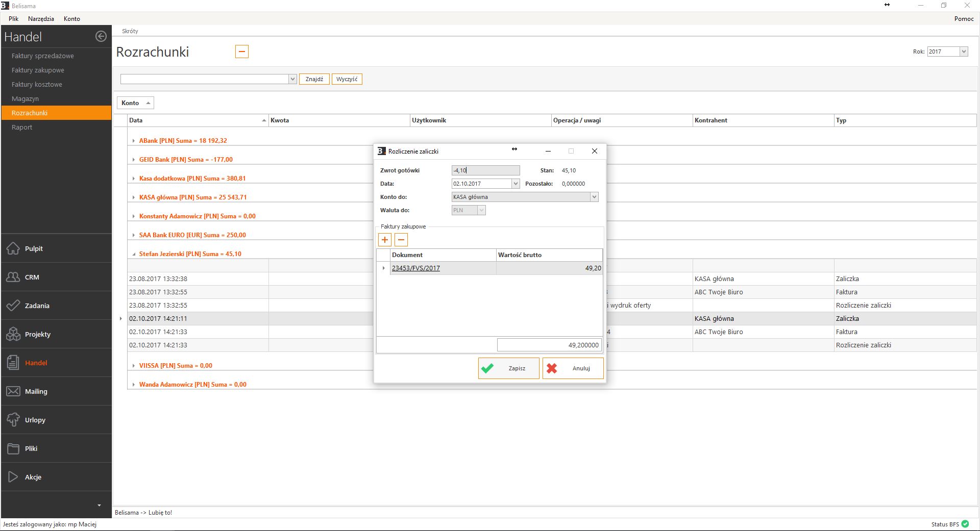Select Faktury sprzedażowe in Handel menu
Image resolution: width=980 pixels, height=531 pixels.
[x=43, y=56]
